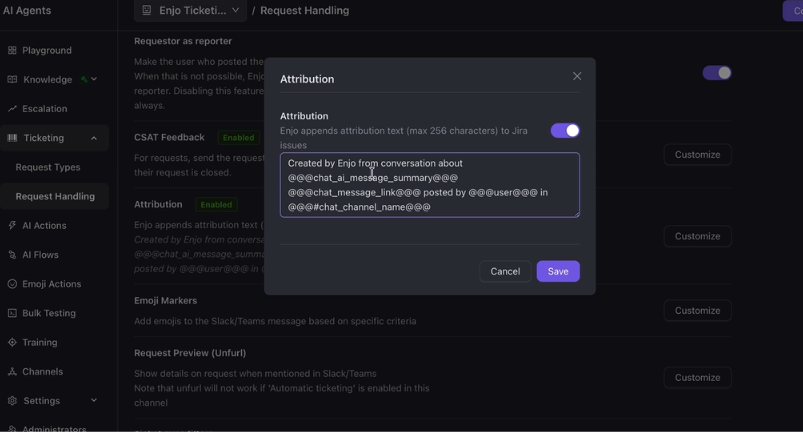Image resolution: width=803 pixels, height=432 pixels.
Task: Click the Requestor as reporter heading
Action: pyautogui.click(x=183, y=41)
